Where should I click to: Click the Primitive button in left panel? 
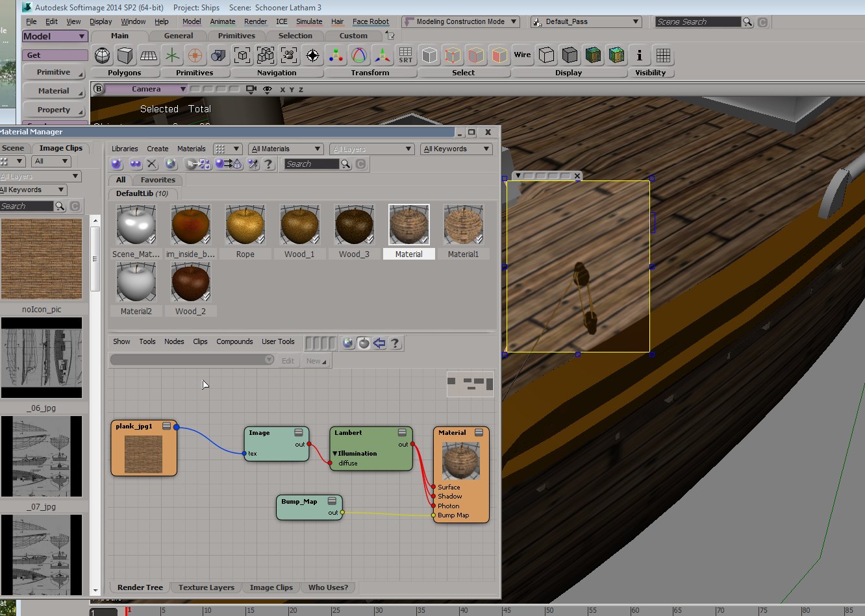click(x=54, y=73)
